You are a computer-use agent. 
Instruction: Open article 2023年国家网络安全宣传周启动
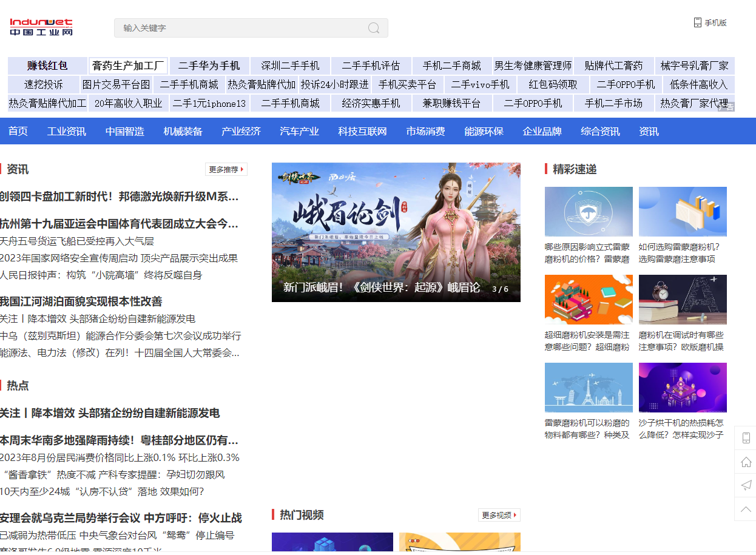(x=119, y=258)
